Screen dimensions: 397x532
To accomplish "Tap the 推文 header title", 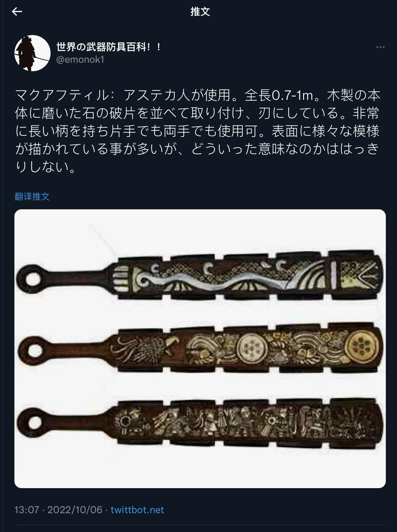I will pos(200,12).
